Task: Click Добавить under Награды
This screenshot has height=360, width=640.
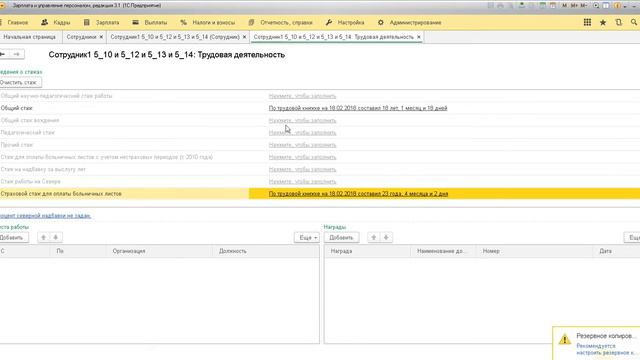Action: [341, 237]
